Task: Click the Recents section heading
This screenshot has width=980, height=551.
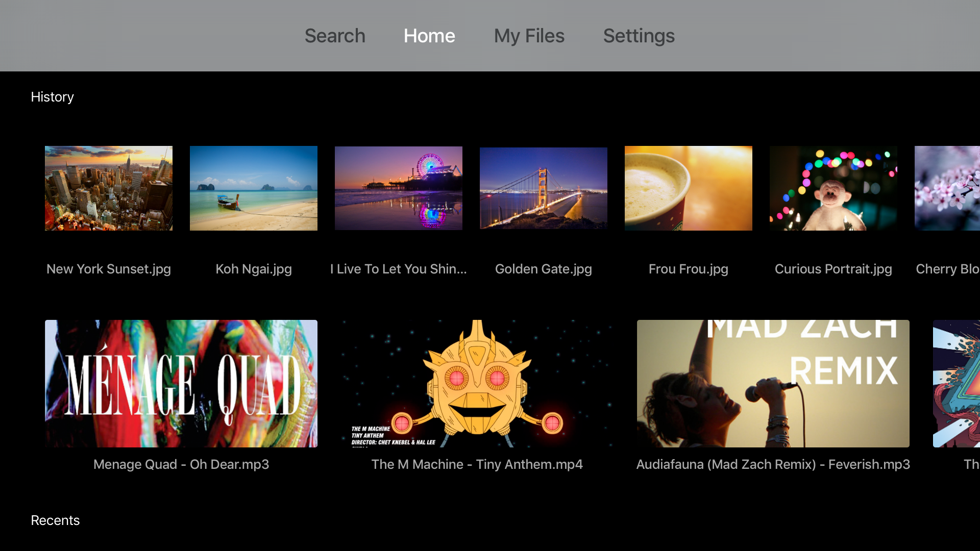Action: [x=55, y=520]
